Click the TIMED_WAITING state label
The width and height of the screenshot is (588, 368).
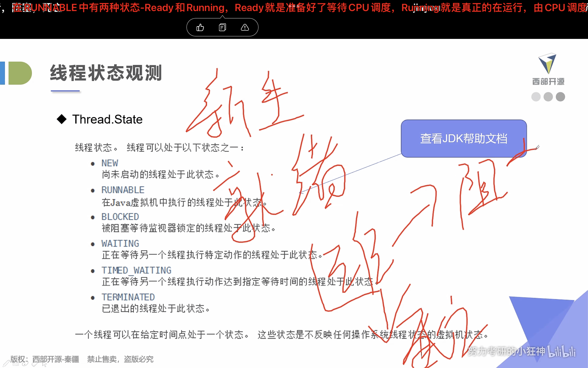point(136,271)
